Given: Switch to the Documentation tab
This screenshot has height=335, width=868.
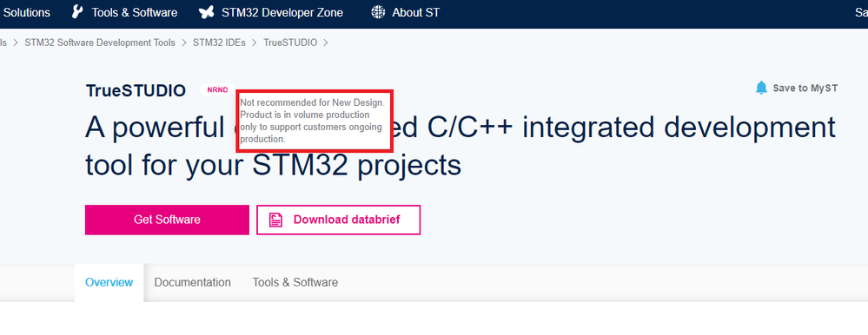Looking at the screenshot, I should pyautogui.click(x=193, y=282).
